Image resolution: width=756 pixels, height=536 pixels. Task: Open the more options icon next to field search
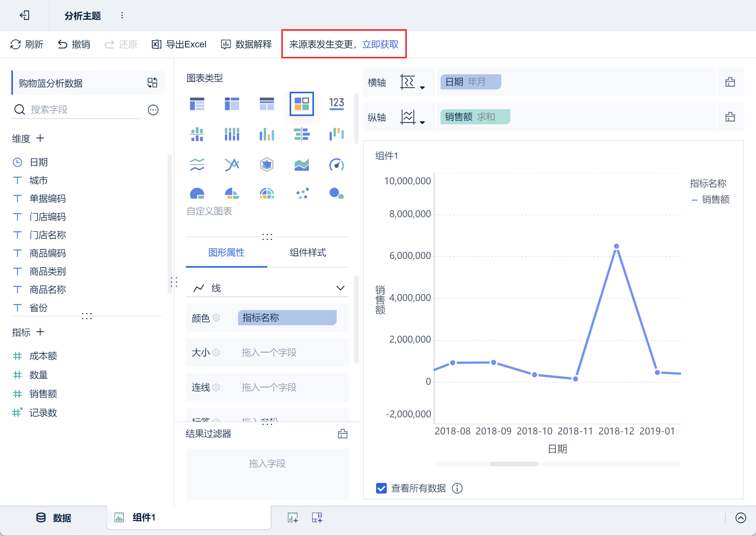tap(153, 110)
